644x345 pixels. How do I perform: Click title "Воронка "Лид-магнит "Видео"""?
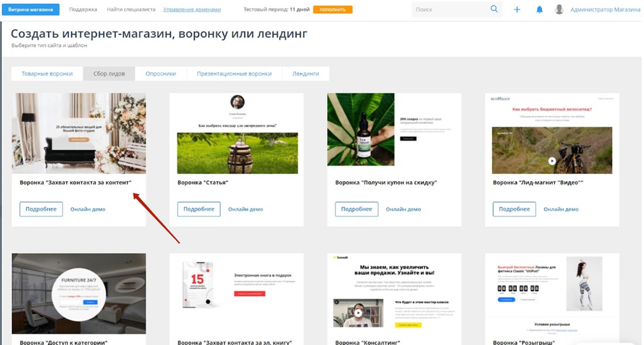[538, 182]
